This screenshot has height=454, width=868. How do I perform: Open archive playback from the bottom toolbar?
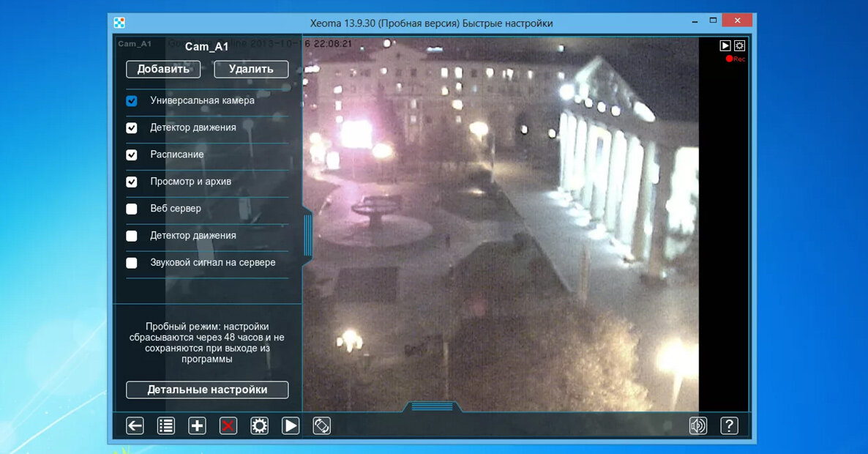click(x=290, y=425)
